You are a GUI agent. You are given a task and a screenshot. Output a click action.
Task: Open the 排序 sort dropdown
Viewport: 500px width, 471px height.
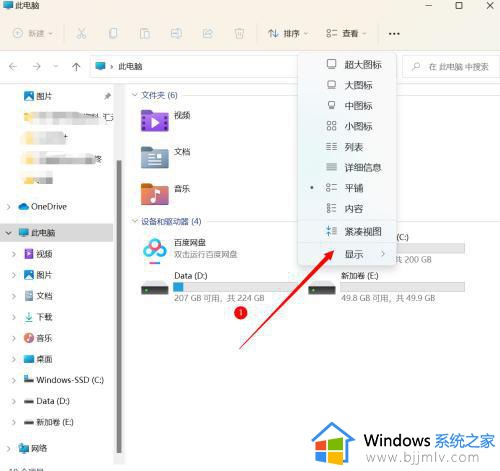point(288,33)
